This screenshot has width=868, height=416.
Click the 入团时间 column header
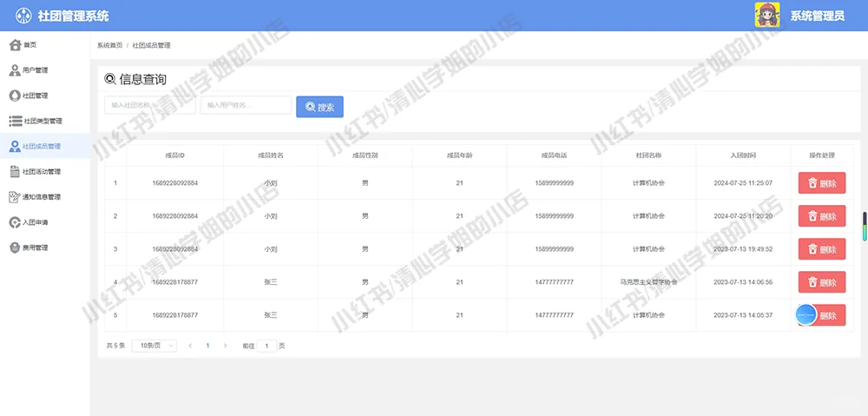(x=743, y=155)
